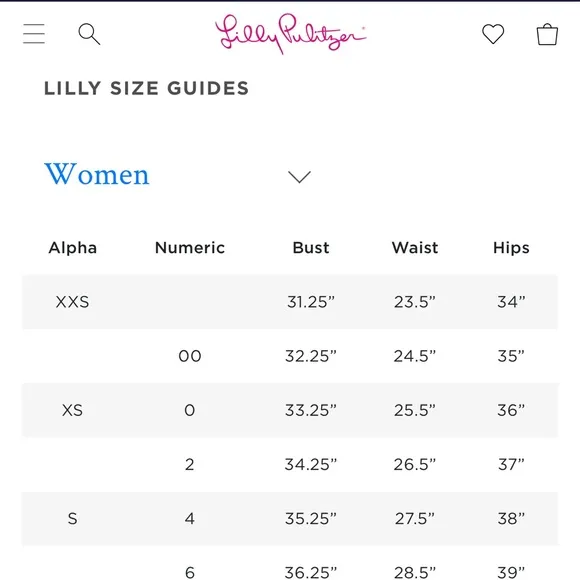Select the numeric size 00 cell
The image size is (580, 580).
pos(190,356)
